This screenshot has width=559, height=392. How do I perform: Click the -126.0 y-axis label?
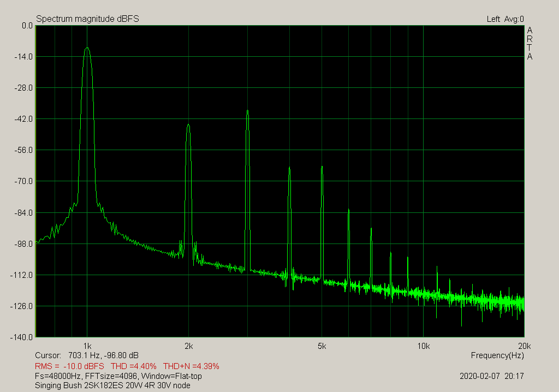[22, 306]
